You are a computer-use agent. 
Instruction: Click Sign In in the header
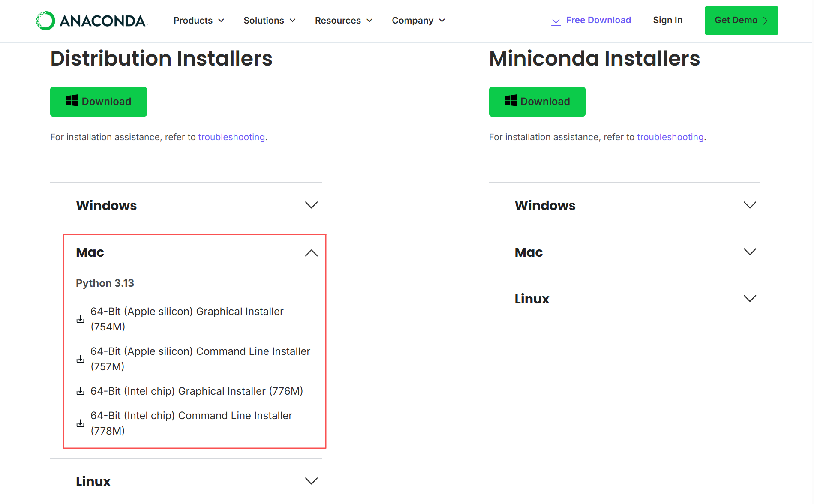point(667,20)
